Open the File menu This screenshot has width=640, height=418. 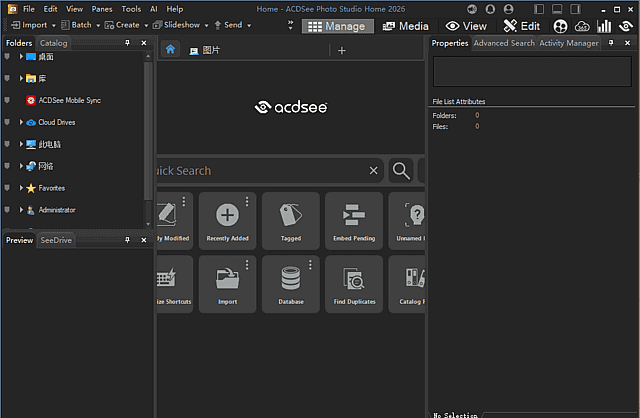[x=29, y=9]
